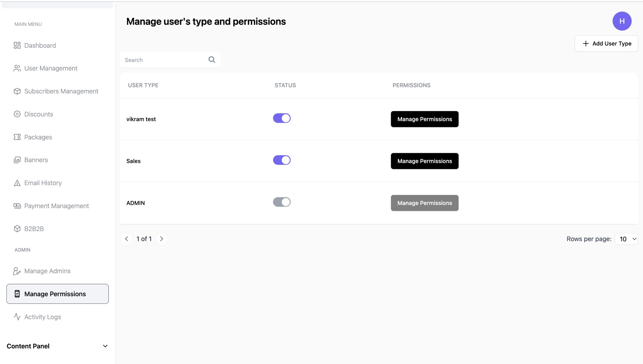643x364 pixels.
Task: Click the Discounts icon
Action: click(x=17, y=114)
